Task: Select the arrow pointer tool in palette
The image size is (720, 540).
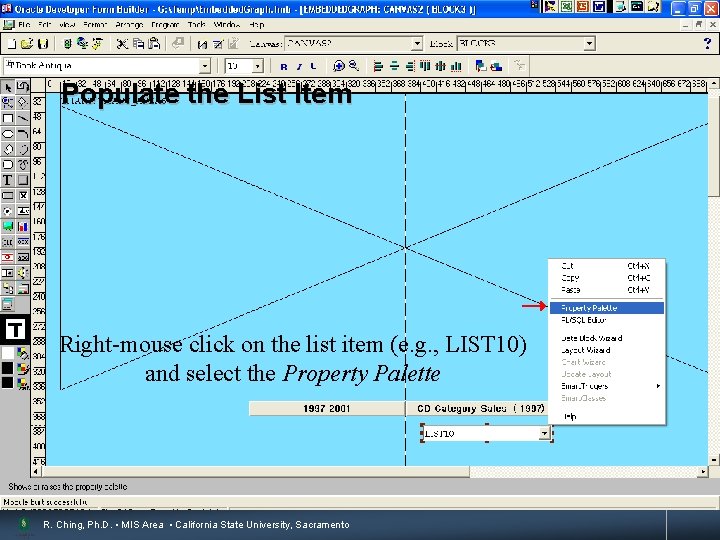Action: pos(7,87)
